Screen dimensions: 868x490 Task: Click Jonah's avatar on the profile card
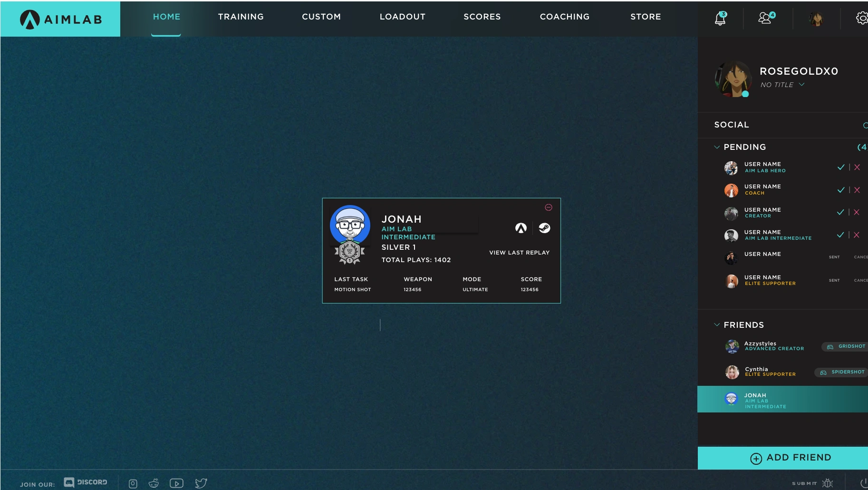pos(350,225)
